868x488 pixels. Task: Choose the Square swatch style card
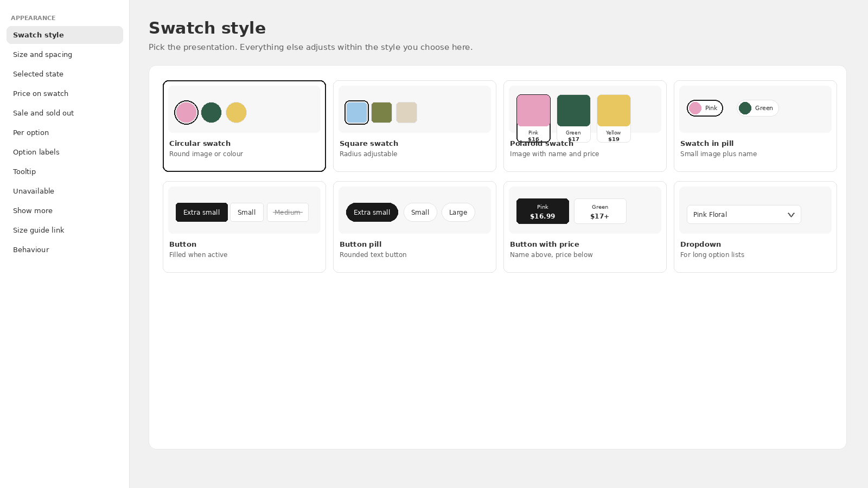click(x=414, y=126)
